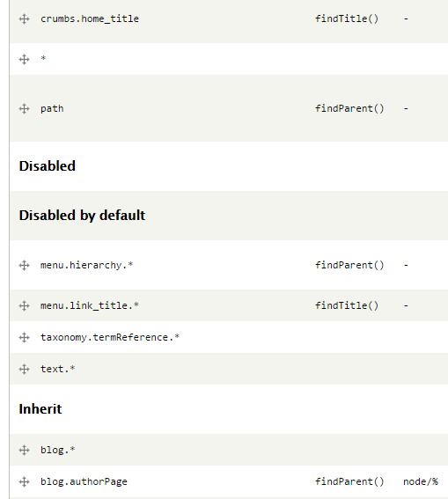Click the path rule label

tap(52, 109)
